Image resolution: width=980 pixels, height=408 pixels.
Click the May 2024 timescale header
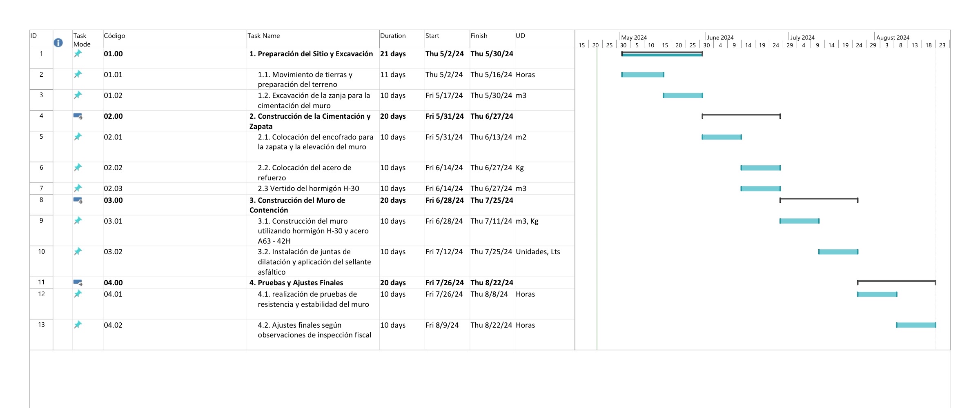coord(633,37)
